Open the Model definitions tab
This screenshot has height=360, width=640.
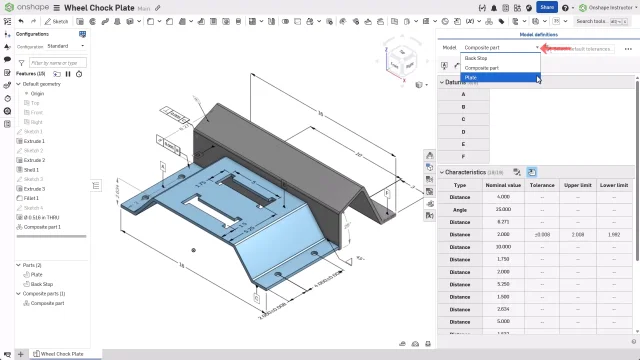(x=538, y=35)
